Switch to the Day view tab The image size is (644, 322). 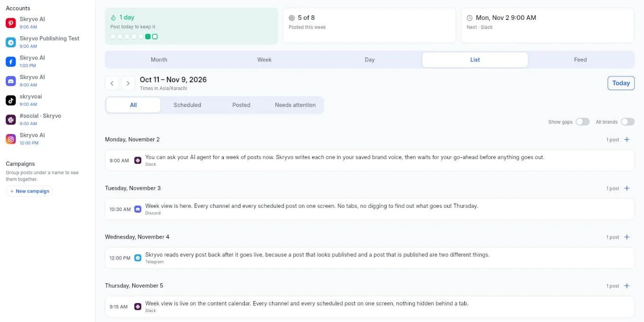[x=370, y=60]
